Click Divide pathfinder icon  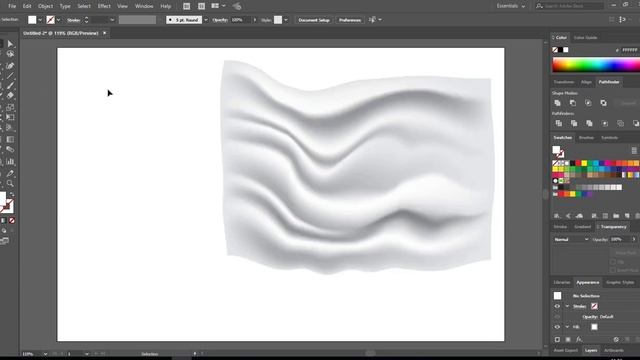coord(559,123)
